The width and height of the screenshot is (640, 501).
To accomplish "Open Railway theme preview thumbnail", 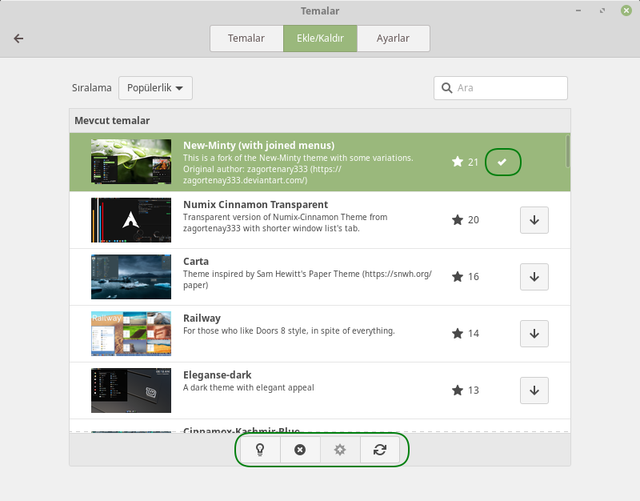I will pos(131,333).
